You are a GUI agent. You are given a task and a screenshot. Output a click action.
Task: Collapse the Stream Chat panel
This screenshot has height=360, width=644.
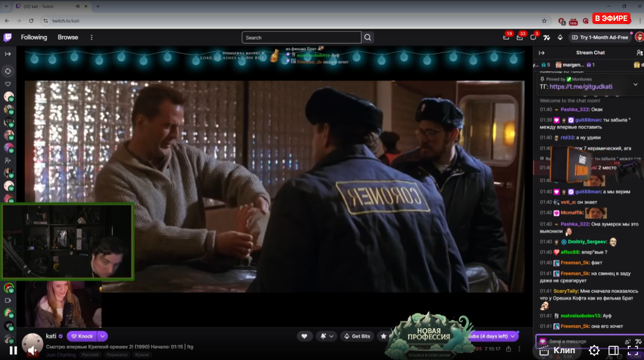tap(542, 53)
